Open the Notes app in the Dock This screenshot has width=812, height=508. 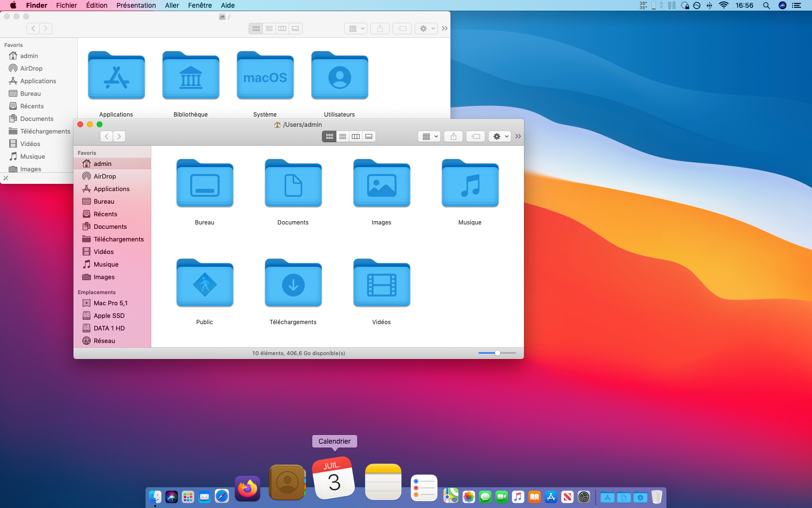[383, 482]
